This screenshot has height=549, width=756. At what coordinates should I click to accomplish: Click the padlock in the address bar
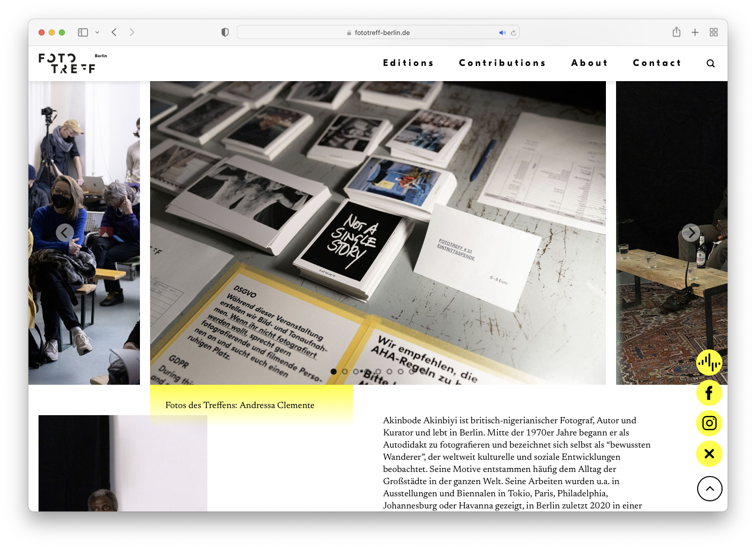[x=349, y=32]
